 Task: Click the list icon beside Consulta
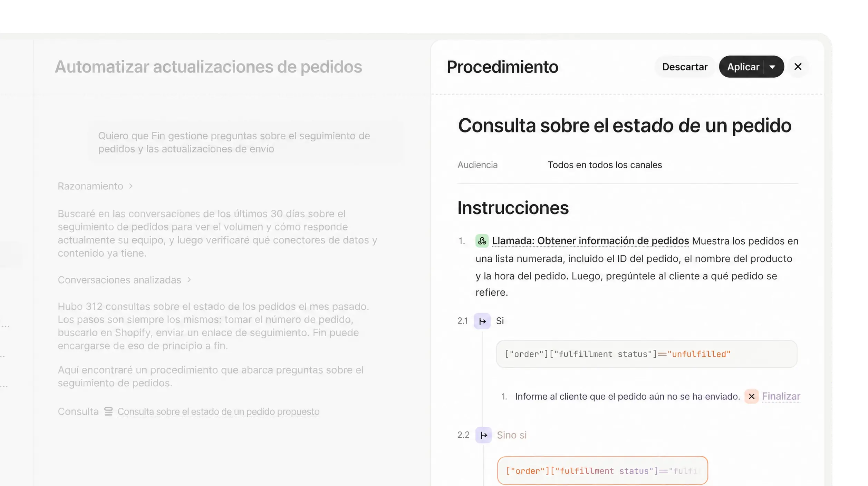point(108,411)
